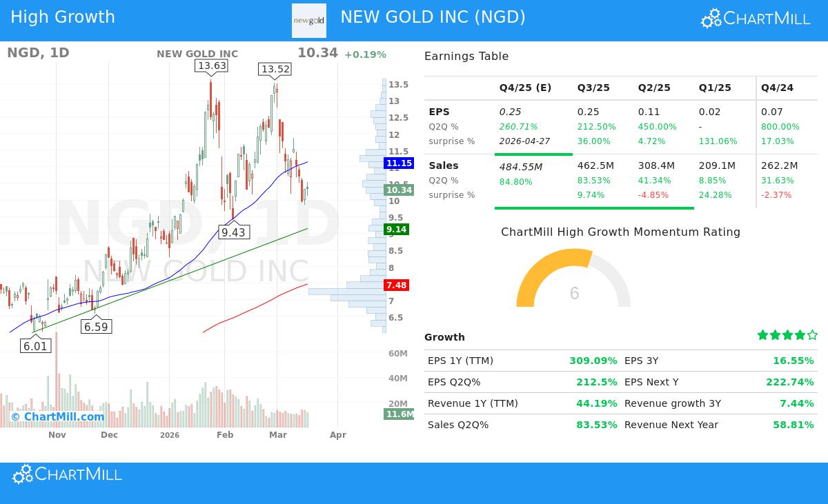Click the 309.09% EPS 1Y value
Image resolution: width=828 pixels, height=504 pixels.
pos(593,361)
